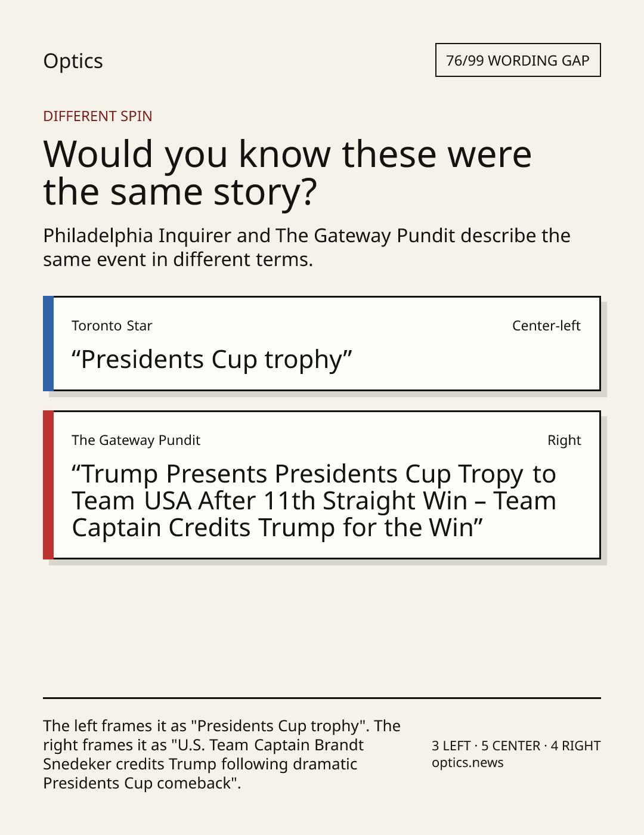Image resolution: width=644 pixels, height=835 pixels.
Task: Click the 76/99 WORDING GAP badge
Action: (x=518, y=60)
